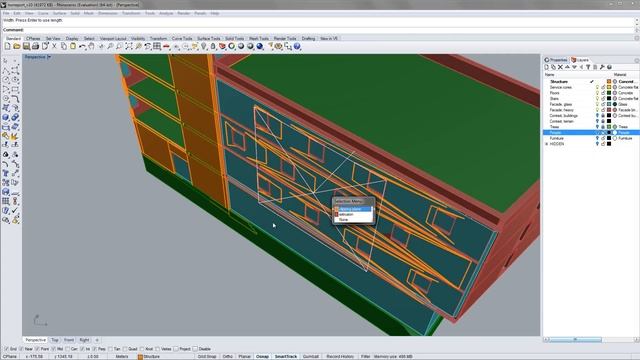Switch to the Curve Tools toolbar tab
640x360 pixels.
point(182,38)
